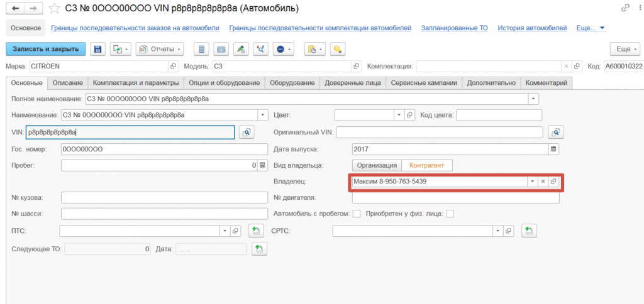
Task: Clear the Владелец field with the X icon
Action: tap(543, 182)
